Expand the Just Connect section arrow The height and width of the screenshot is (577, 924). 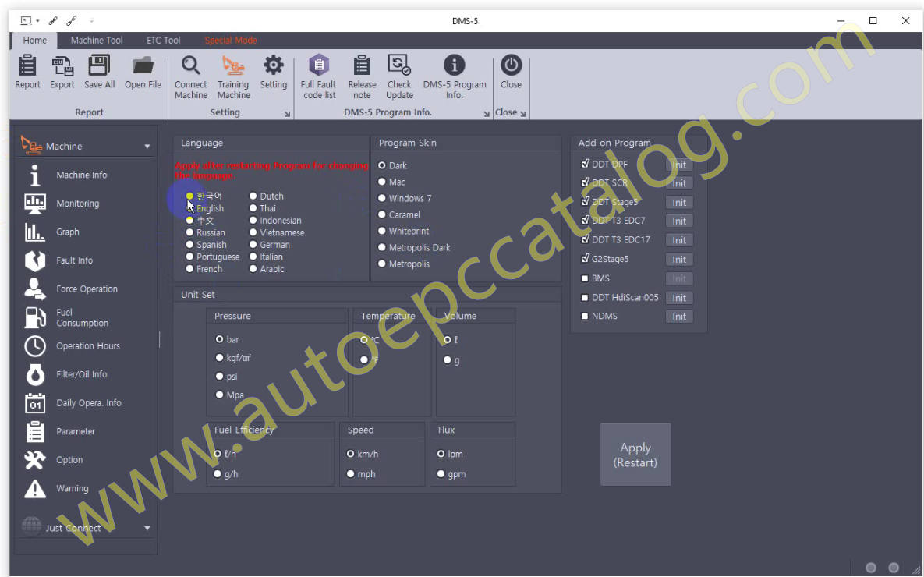147,529
